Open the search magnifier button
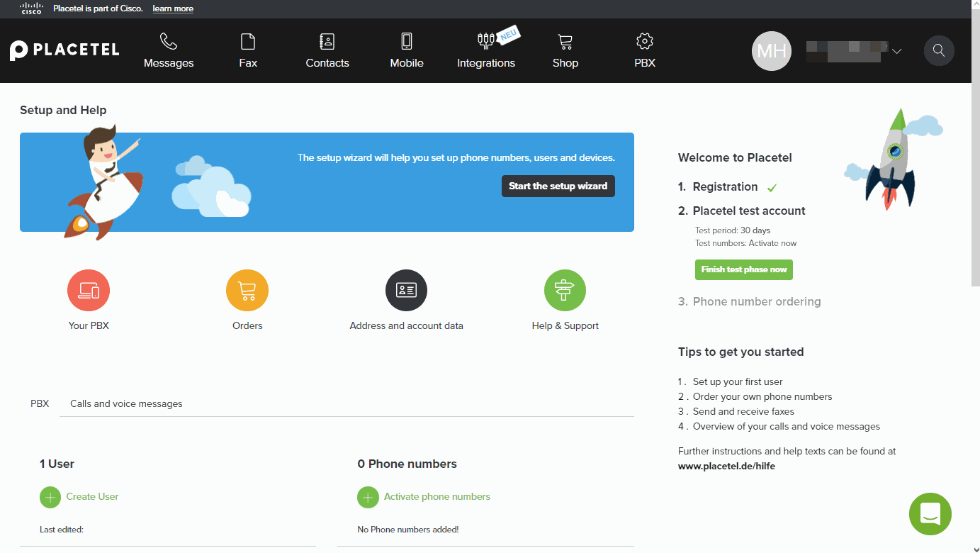The height and width of the screenshot is (553, 980). click(939, 51)
